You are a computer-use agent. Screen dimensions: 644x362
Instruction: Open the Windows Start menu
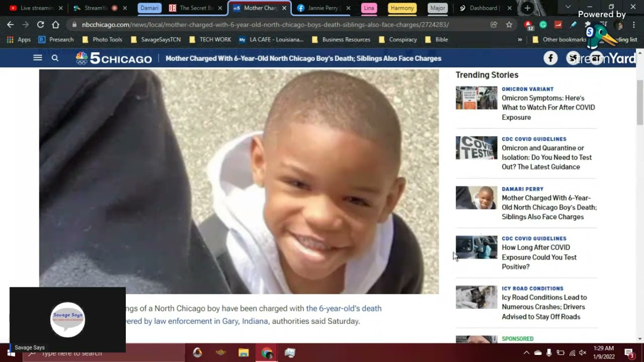pyautogui.click(x=11, y=353)
